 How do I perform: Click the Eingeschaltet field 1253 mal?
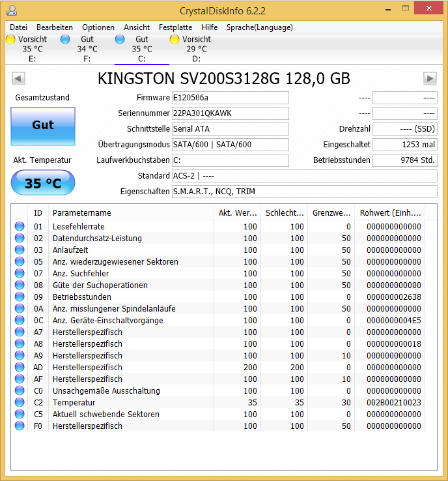[x=405, y=145]
